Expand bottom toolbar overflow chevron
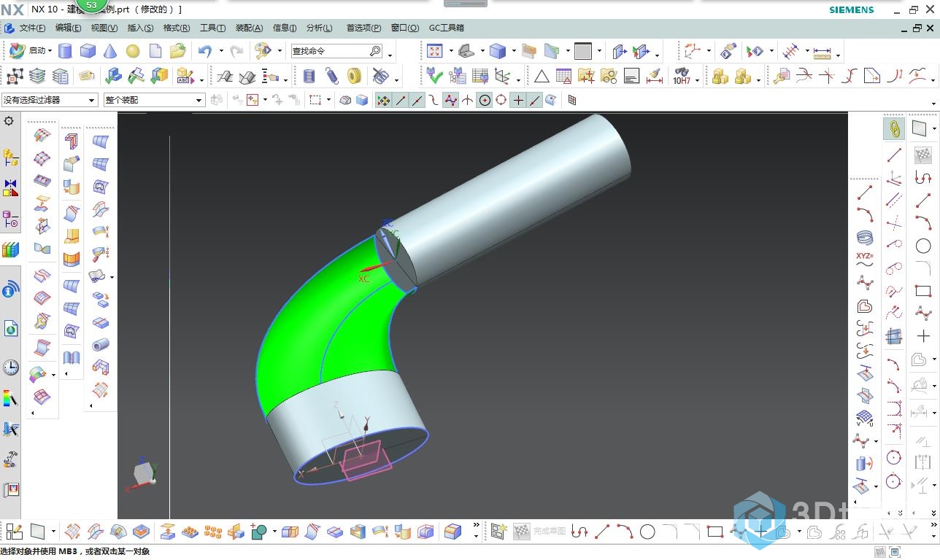Image resolution: width=940 pixels, height=560 pixels. (477, 524)
